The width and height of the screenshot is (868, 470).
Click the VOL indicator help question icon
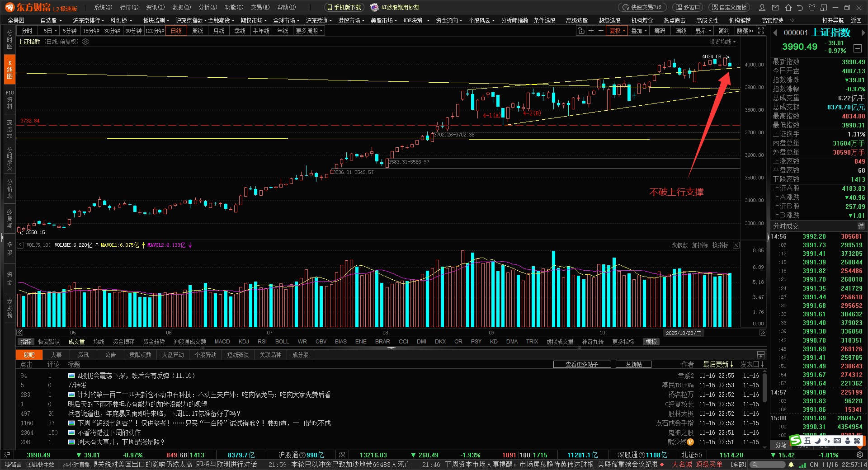[20, 245]
